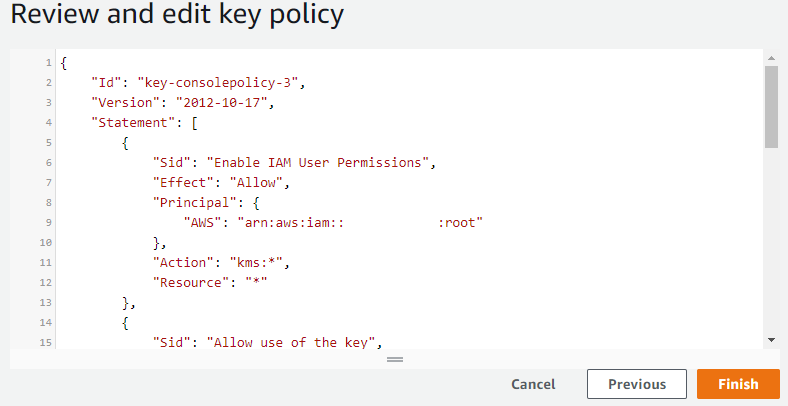
Task: Cancel the key policy editing
Action: pos(533,384)
